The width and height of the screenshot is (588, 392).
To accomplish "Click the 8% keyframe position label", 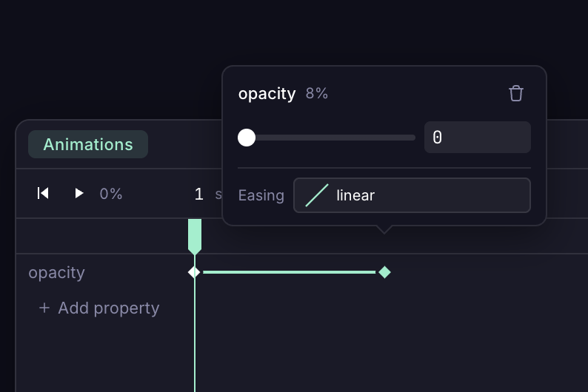I will [317, 94].
